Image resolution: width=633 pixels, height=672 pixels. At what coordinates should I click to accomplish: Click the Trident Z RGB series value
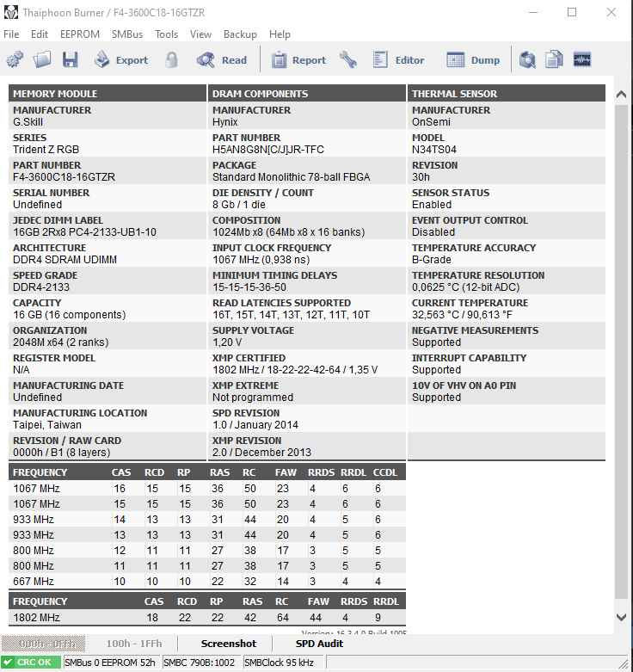[46, 150]
